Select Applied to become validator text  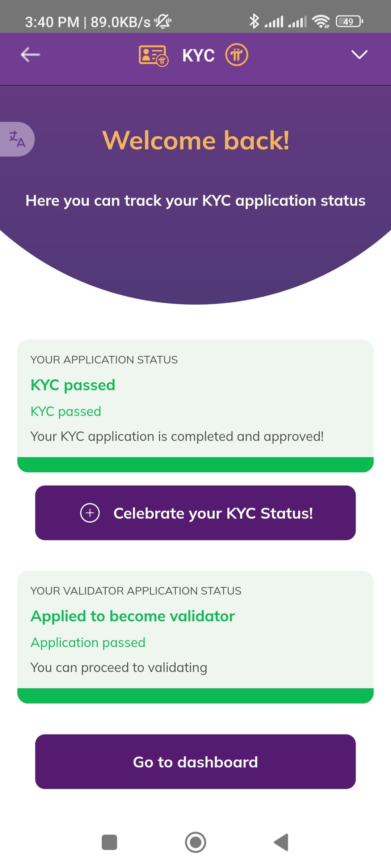(133, 616)
